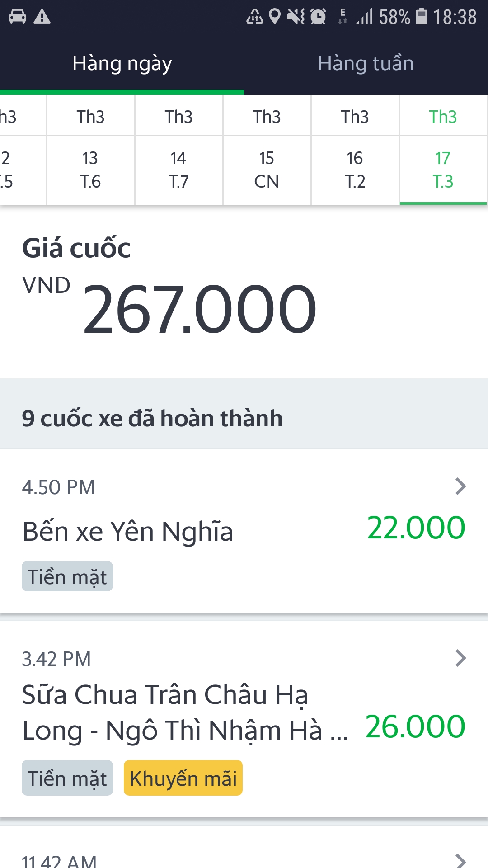The width and height of the screenshot is (488, 868).
Task: Expand the 11.42 AM trip chevron
Action: [460, 860]
